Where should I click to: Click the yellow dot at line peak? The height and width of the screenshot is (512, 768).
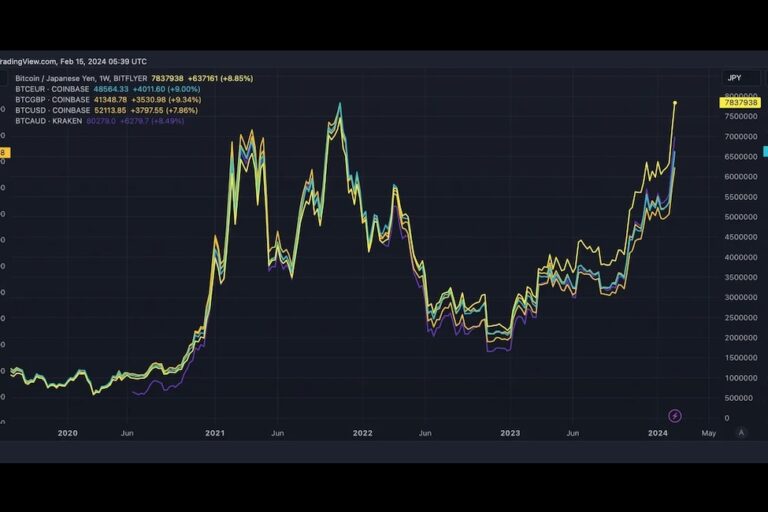point(675,103)
